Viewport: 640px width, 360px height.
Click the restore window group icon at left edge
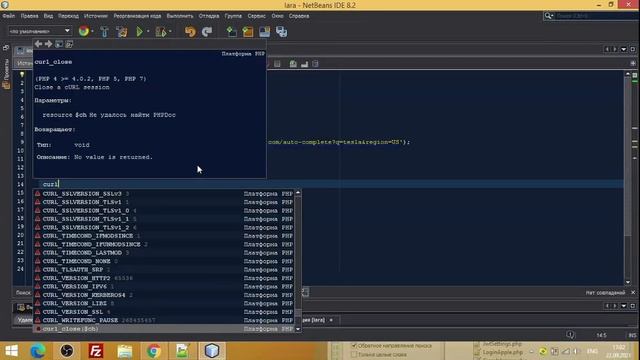click(x=6, y=48)
